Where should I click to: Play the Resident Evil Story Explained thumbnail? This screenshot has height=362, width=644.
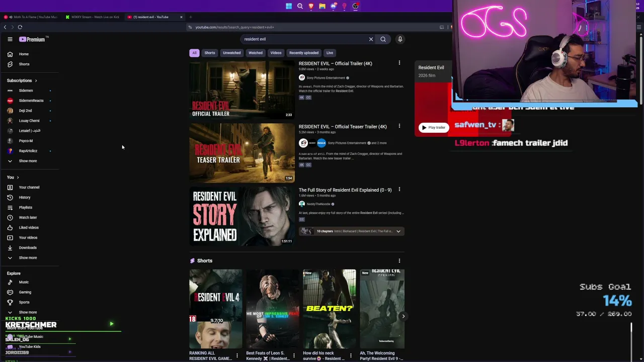click(x=242, y=216)
